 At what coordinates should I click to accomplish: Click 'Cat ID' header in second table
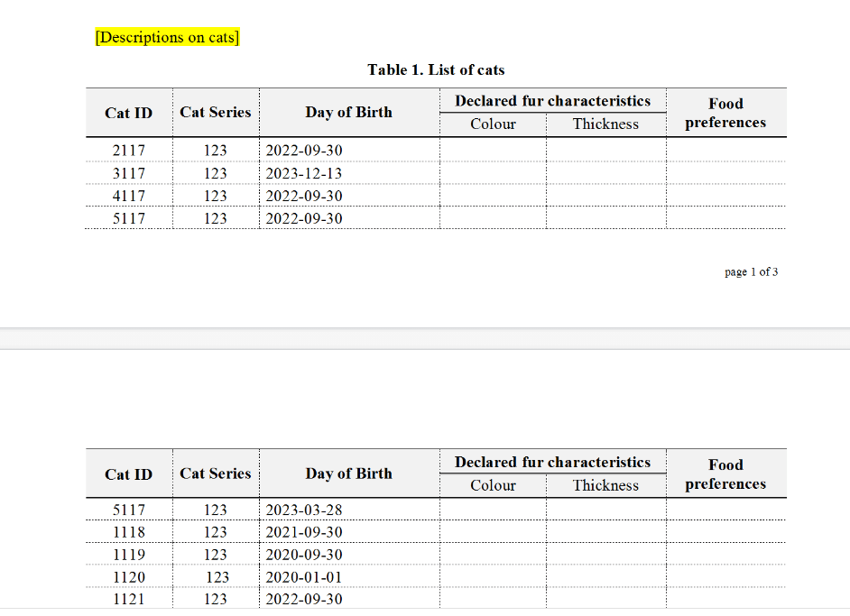[x=128, y=474]
